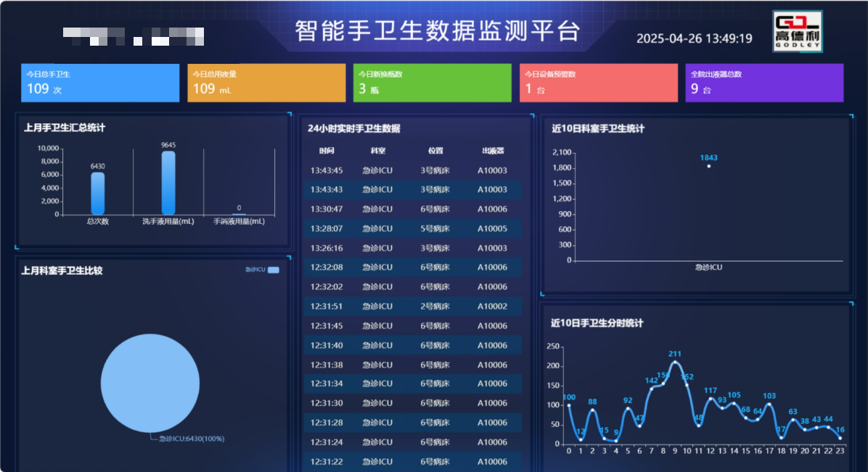
Task: Click the 5号病床 location cell
Action: [435, 228]
